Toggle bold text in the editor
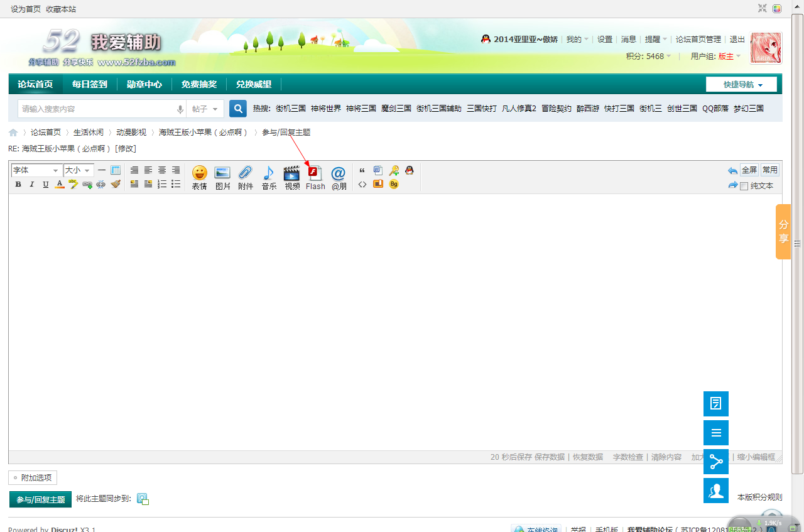Screen dimensions: 804x532 [18, 184]
